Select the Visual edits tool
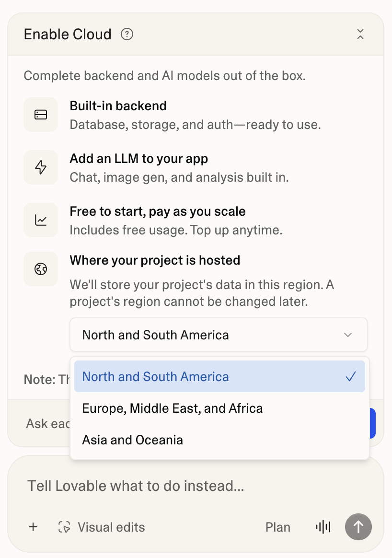Viewport: 392px width, 558px height. pyautogui.click(x=101, y=527)
